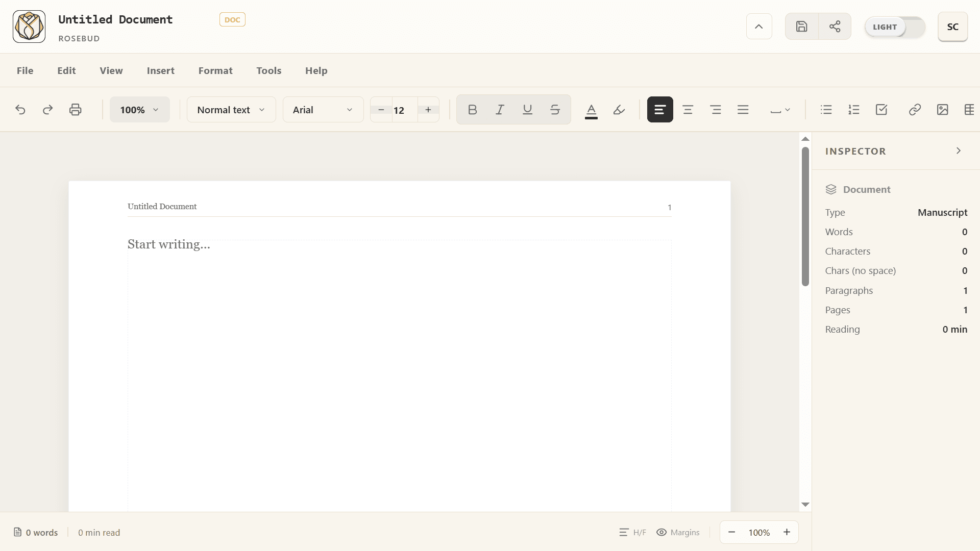The image size is (980, 551).
Task: Save document using floppy disk icon
Action: (x=802, y=27)
